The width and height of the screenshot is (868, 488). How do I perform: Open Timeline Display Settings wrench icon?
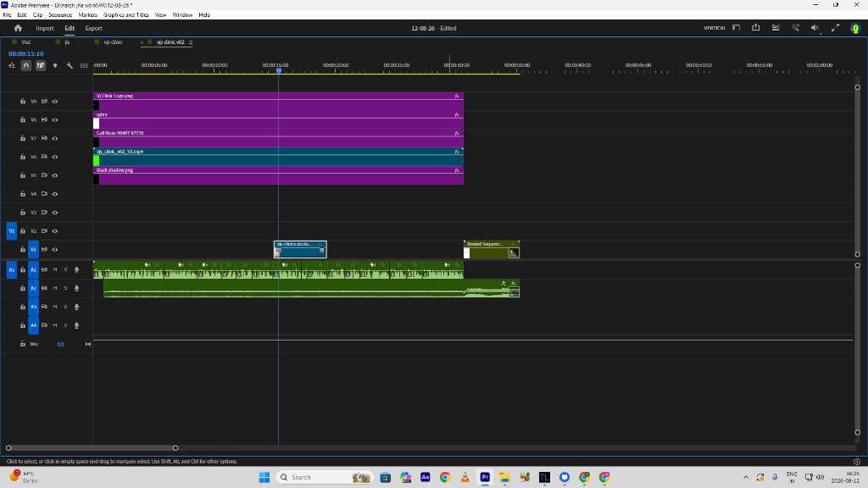70,65
